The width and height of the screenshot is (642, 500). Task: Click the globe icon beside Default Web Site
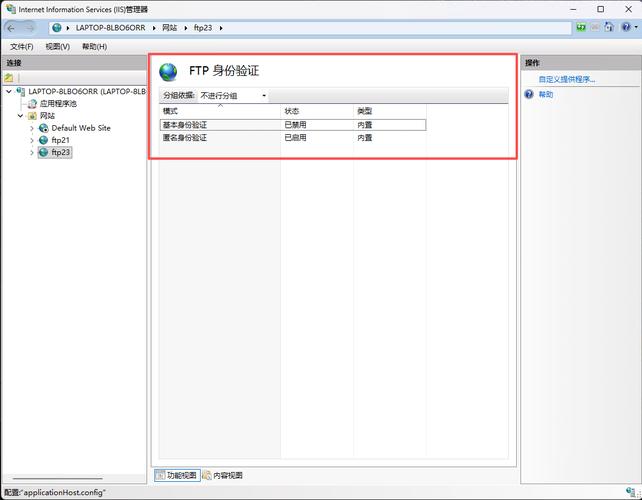43,128
